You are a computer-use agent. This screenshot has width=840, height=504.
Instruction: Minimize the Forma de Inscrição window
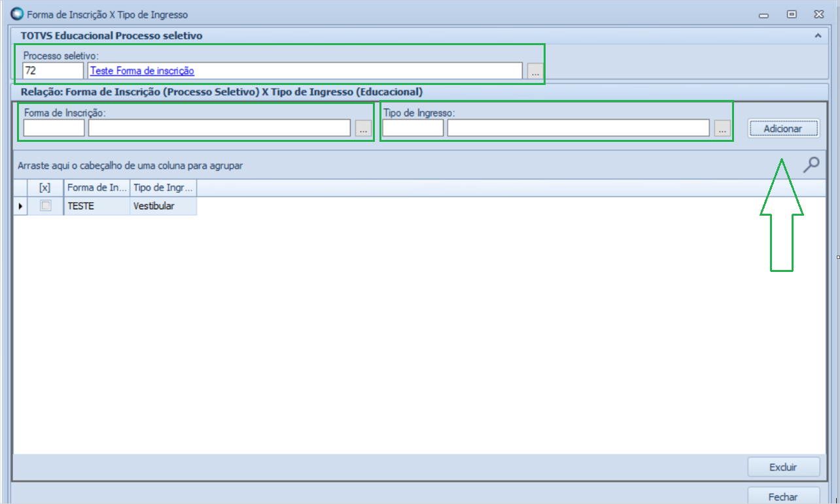(x=763, y=14)
